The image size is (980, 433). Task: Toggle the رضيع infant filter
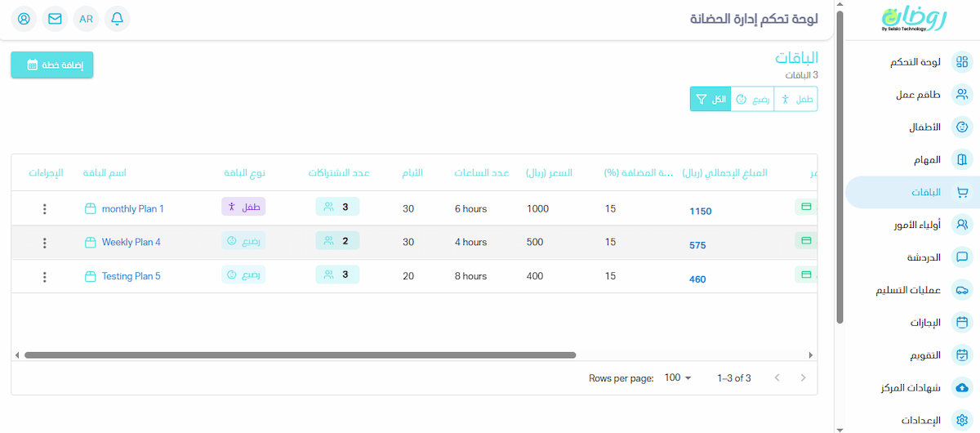pos(752,99)
